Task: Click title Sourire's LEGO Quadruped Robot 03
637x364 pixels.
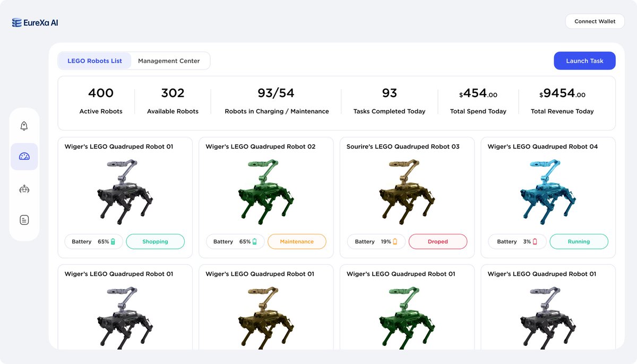Action: 403,146
